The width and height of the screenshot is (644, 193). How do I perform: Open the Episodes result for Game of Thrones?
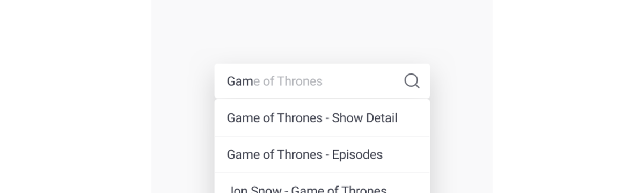[x=322, y=154]
